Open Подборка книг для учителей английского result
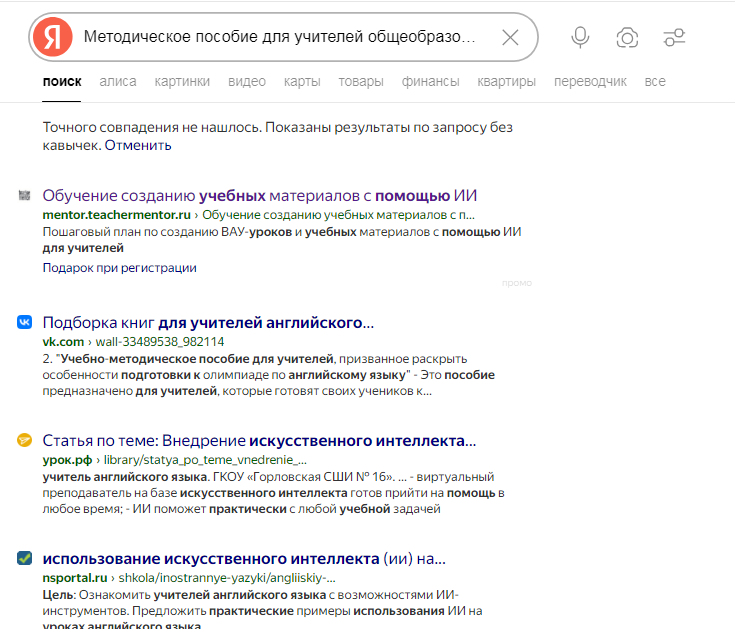735x629 pixels. pyautogui.click(x=208, y=323)
